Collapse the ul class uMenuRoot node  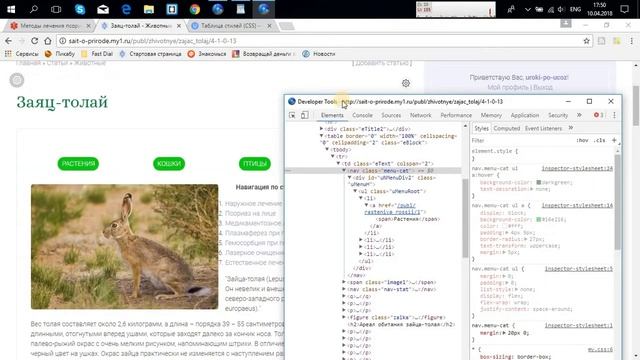point(355,191)
